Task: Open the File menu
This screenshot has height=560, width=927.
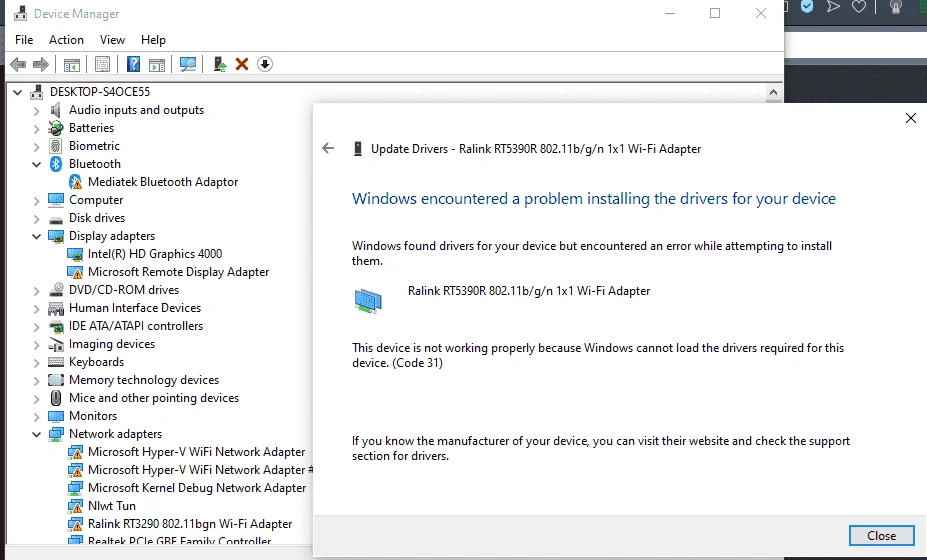Action: (x=24, y=40)
